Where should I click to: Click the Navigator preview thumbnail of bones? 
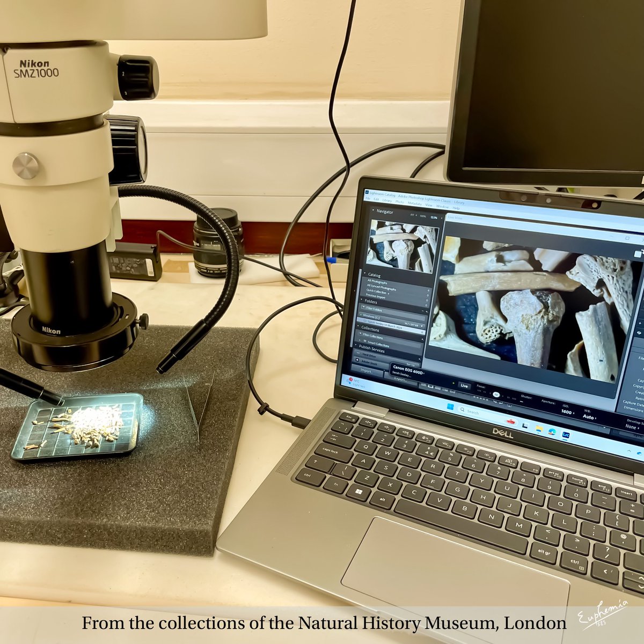[x=402, y=246]
